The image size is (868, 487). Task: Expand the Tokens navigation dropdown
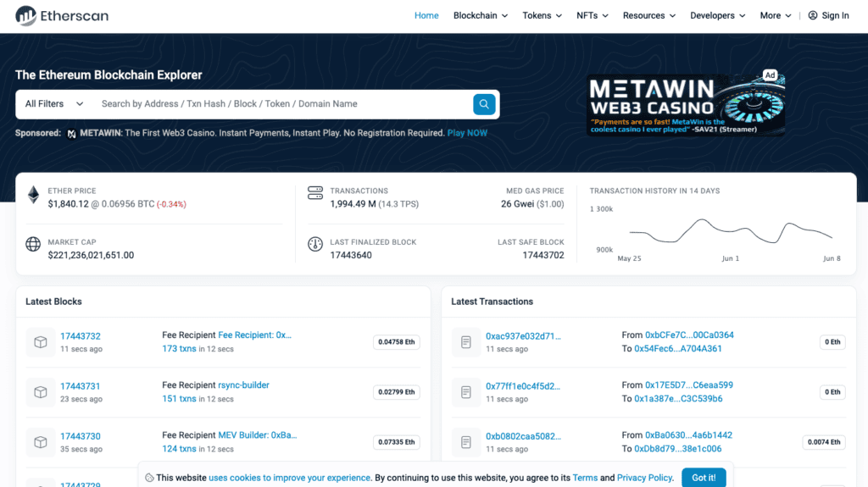(542, 15)
